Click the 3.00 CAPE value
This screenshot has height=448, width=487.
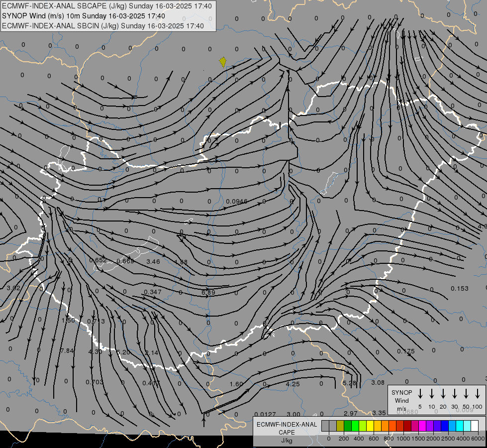point(293,414)
